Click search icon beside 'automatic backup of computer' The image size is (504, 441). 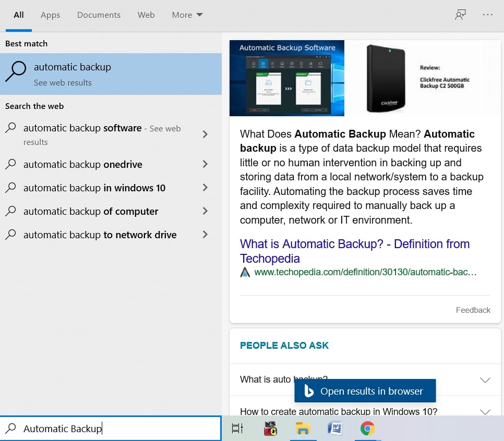coord(10,211)
